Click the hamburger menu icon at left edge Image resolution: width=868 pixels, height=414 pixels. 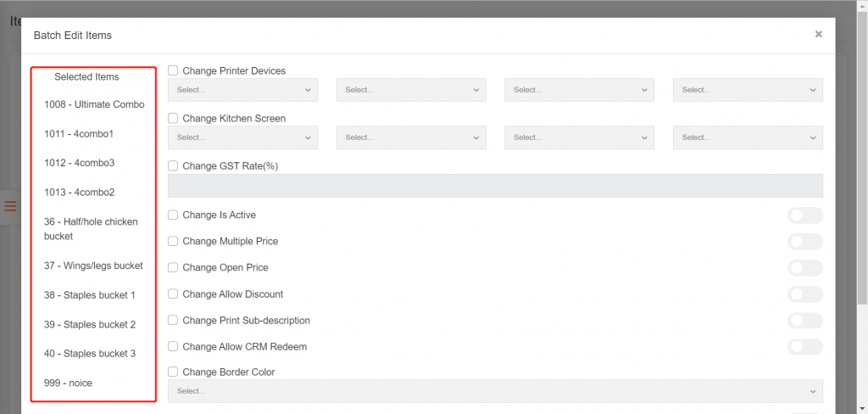pyautogui.click(x=10, y=206)
